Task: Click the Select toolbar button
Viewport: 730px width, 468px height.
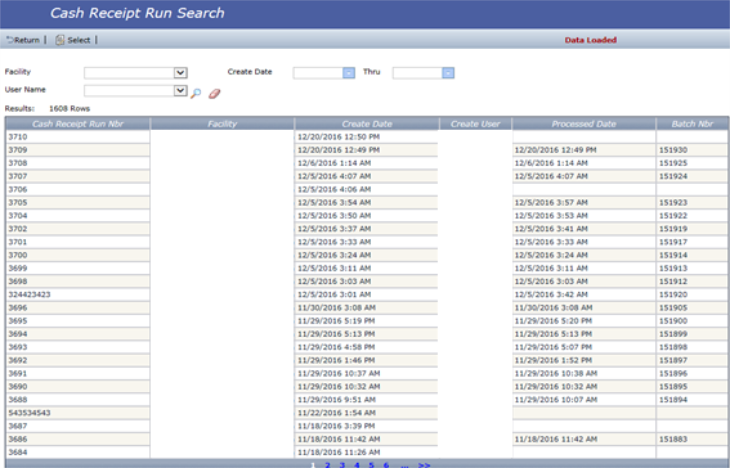Action: pyautogui.click(x=73, y=40)
